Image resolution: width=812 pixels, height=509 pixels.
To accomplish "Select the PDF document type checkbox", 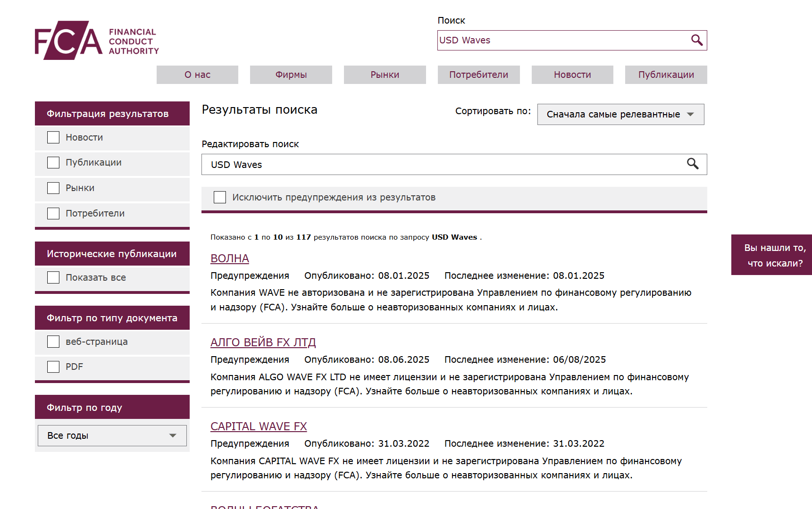I will 53,367.
